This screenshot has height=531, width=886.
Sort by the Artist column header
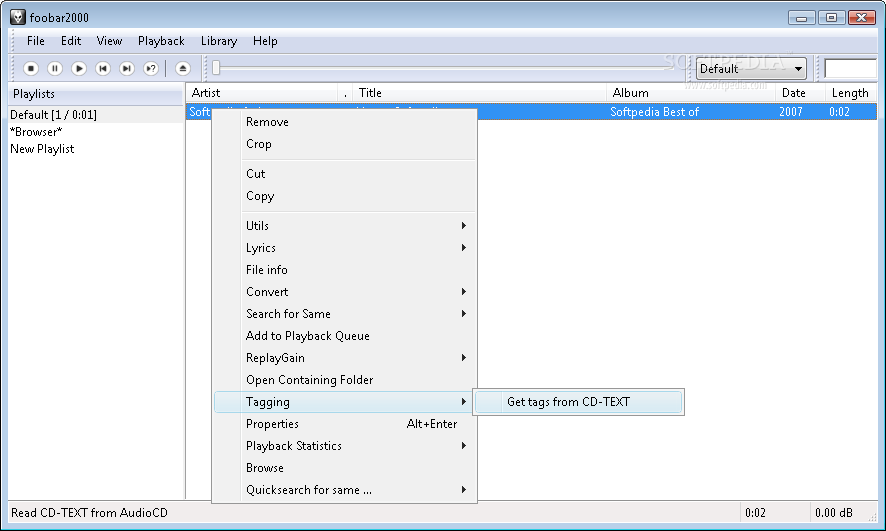(262, 93)
